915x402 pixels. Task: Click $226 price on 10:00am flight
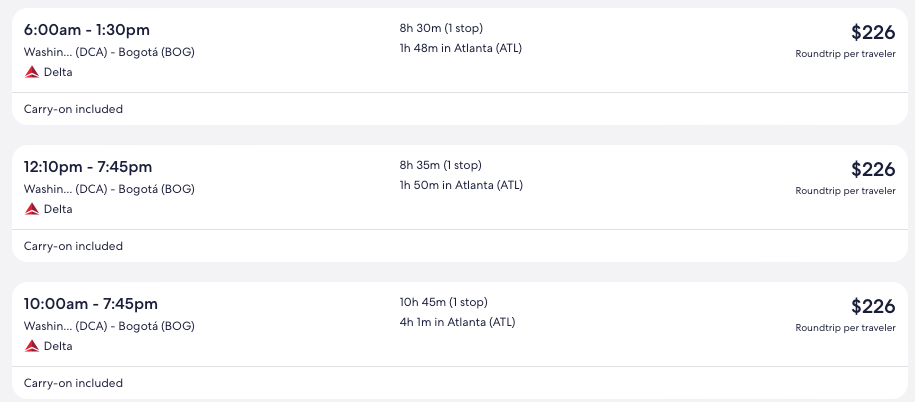(x=872, y=306)
